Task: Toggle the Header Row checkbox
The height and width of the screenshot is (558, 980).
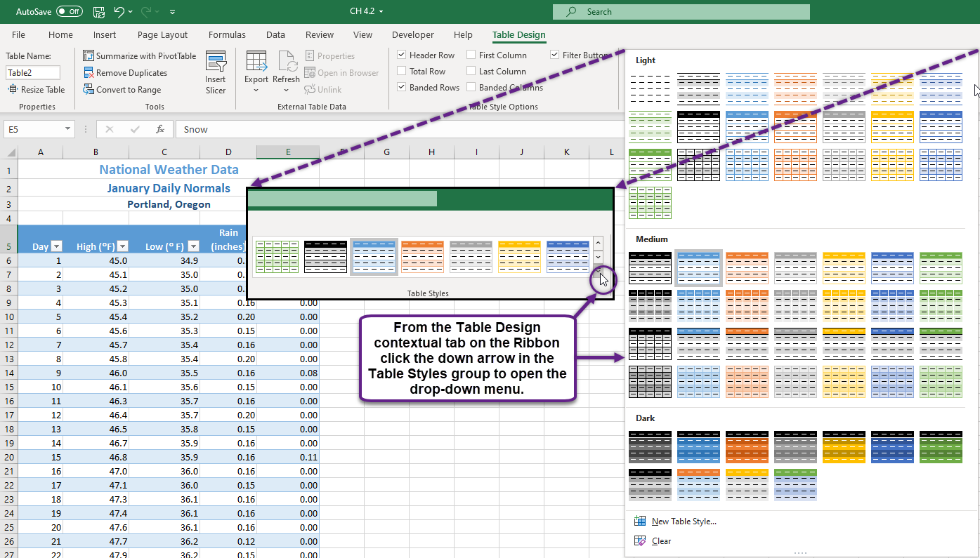Action: (401, 55)
